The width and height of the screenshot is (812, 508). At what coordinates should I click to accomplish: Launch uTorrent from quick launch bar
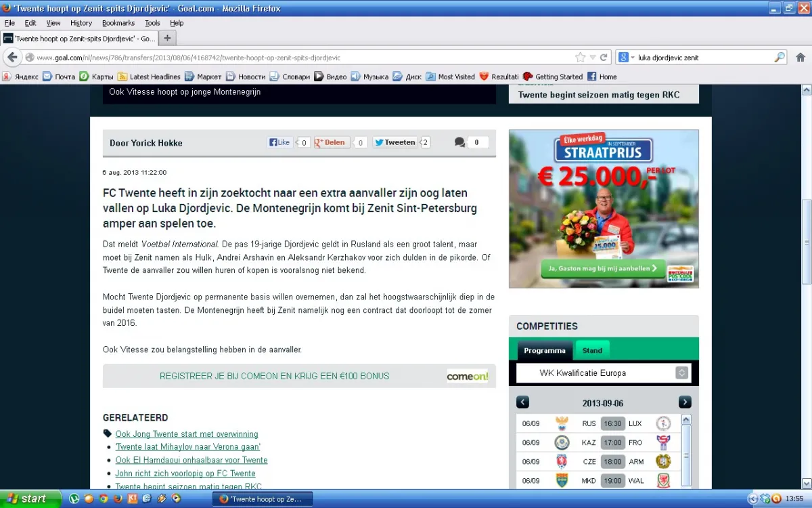click(x=74, y=499)
